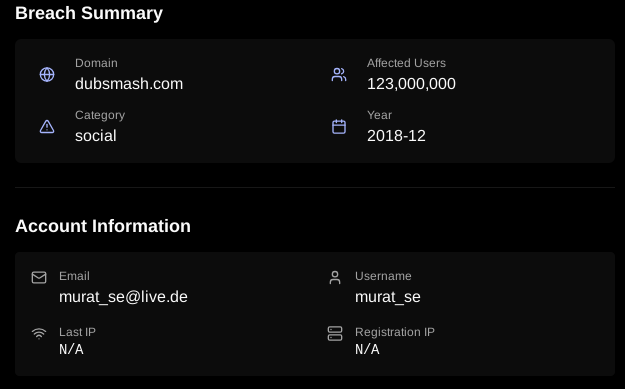Select the 2018-12 year value
The image size is (625, 389).
[x=396, y=136]
